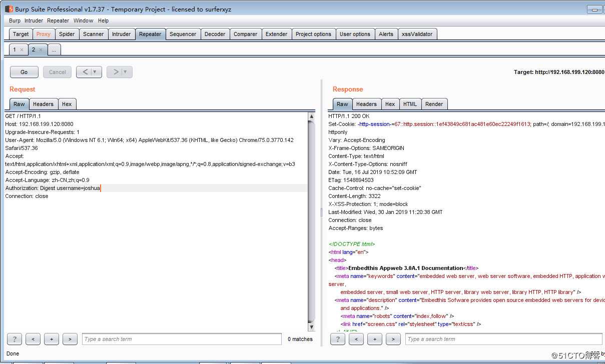Switch to the Target tab
The height and width of the screenshot is (364, 605).
pos(21,34)
